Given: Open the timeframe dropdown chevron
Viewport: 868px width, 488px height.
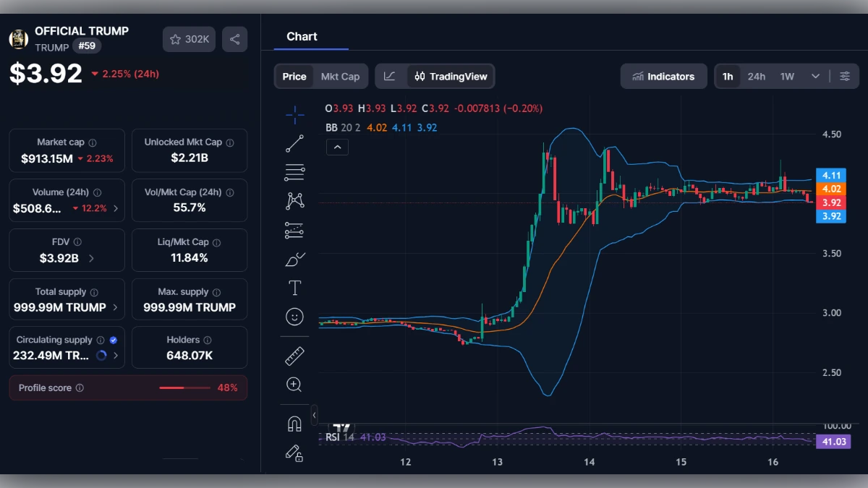Looking at the screenshot, I should (x=814, y=76).
